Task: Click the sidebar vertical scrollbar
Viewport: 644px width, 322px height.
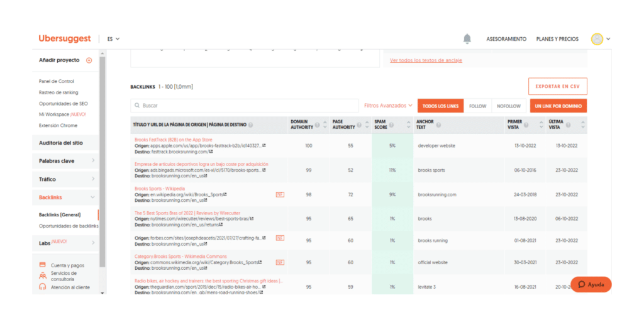Action: 103,160
